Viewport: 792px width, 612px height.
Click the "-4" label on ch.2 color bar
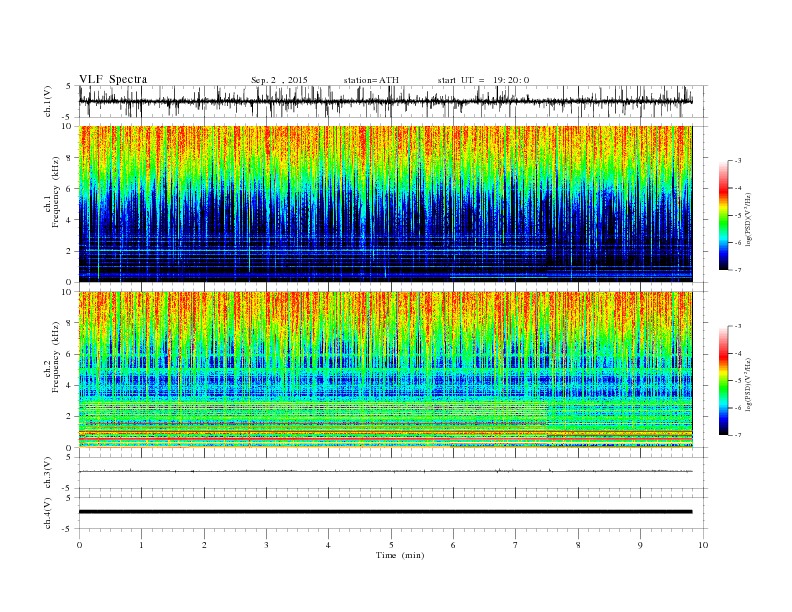[x=738, y=353]
